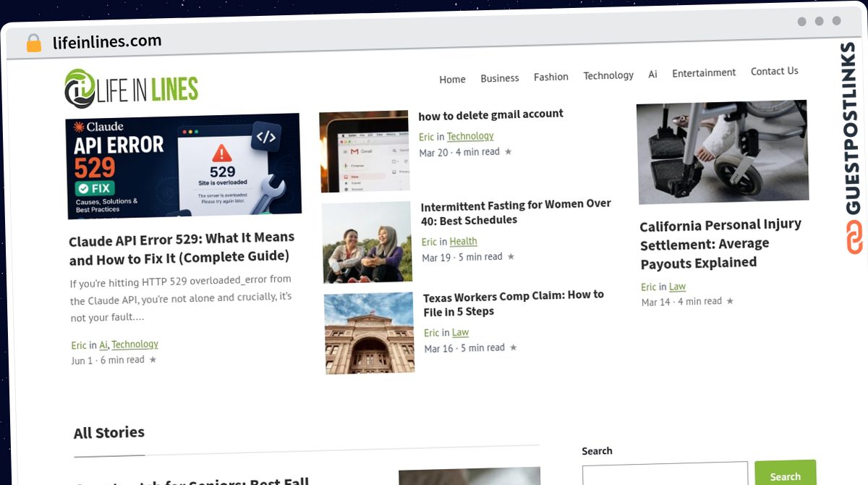Click star icon on Mar 16 article
868x485 pixels.
[x=513, y=347]
